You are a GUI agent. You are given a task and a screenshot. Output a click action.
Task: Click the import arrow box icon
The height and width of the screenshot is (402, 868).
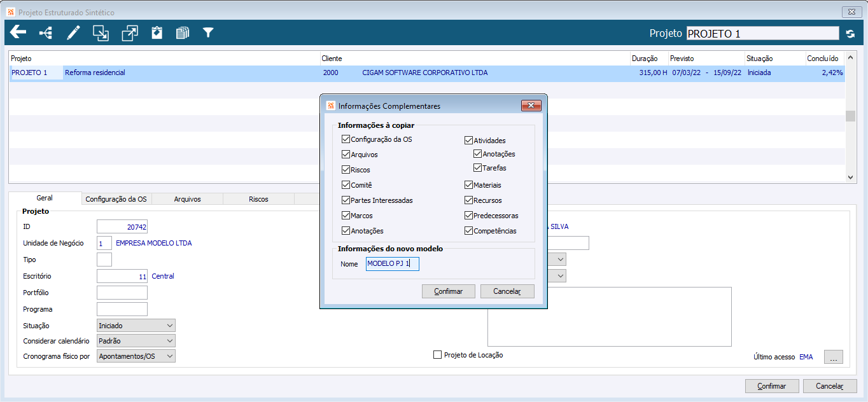[x=101, y=32]
